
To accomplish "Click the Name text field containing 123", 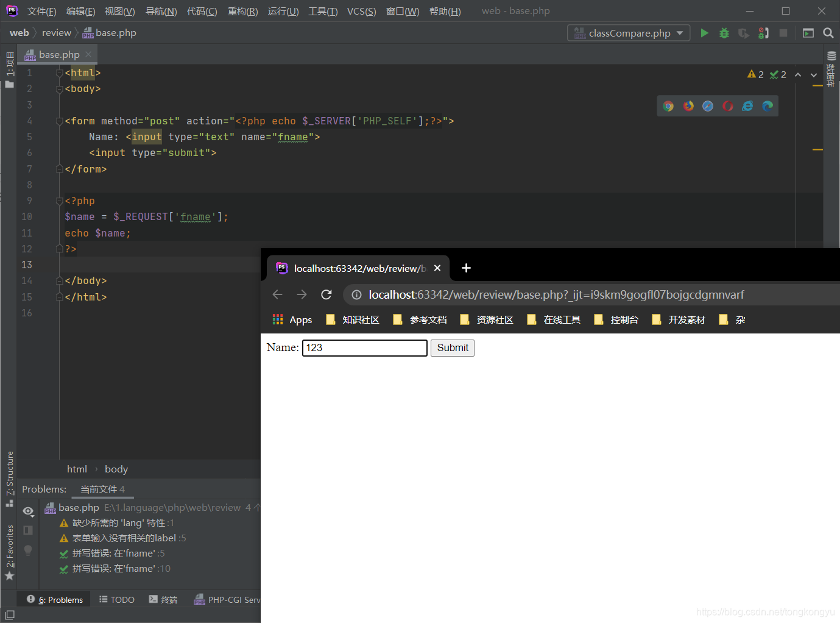I will click(x=365, y=347).
